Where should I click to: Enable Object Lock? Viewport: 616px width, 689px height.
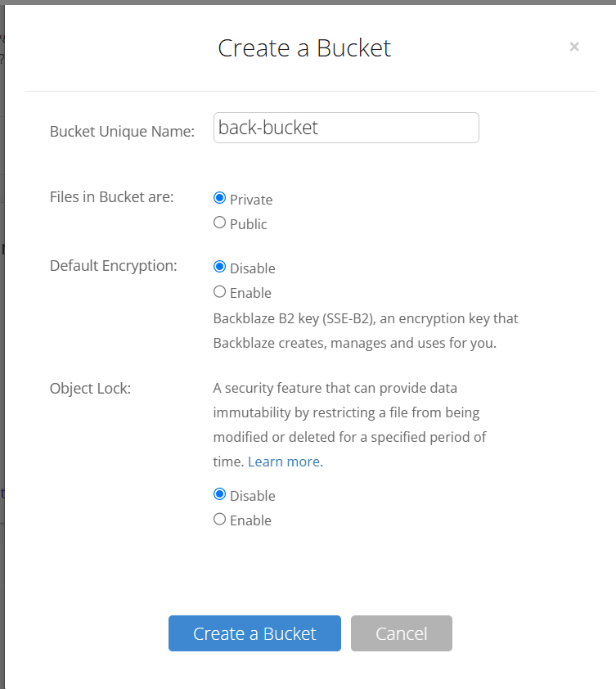point(219,519)
